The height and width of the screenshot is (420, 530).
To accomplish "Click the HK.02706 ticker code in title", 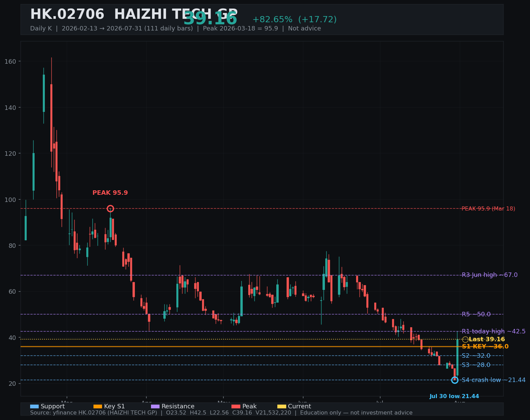I will pyautogui.click(x=67, y=14).
